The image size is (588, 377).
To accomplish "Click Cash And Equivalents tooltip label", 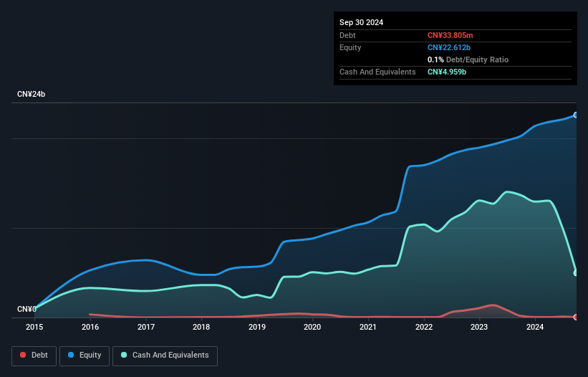I will coord(377,72).
